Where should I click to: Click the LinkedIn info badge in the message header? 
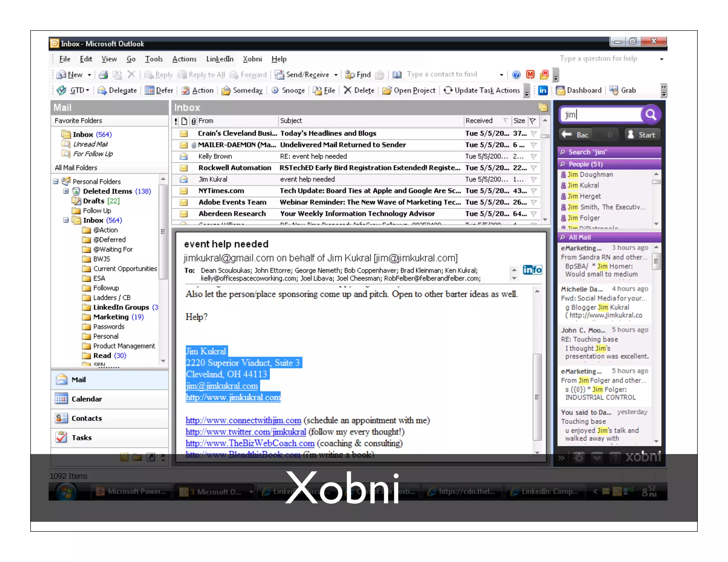pyautogui.click(x=532, y=270)
